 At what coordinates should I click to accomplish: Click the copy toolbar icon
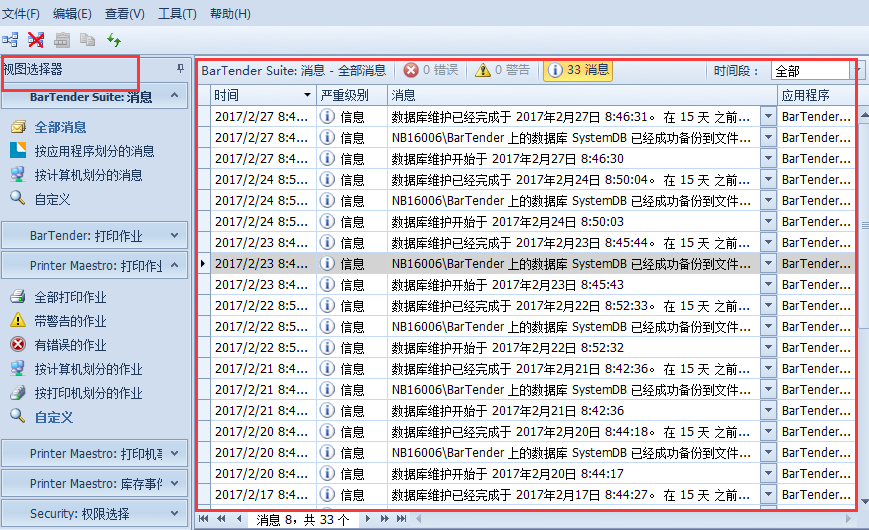[x=87, y=40]
